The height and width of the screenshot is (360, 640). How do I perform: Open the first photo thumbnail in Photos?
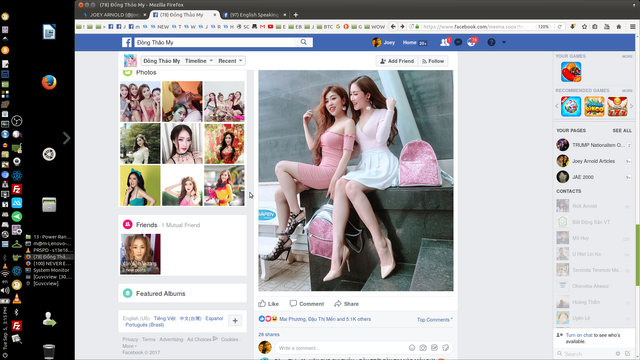[x=140, y=101]
